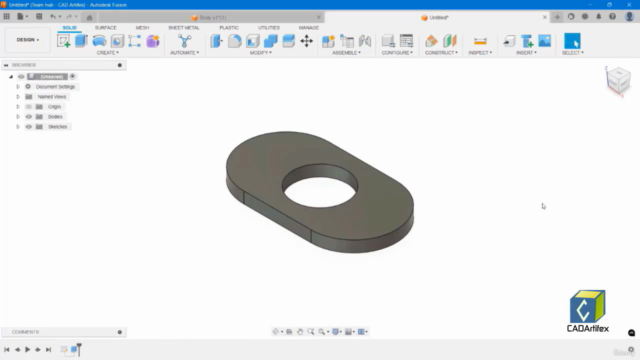640x360 pixels.
Task: Jump to the timeline end
Action: tap(49, 349)
